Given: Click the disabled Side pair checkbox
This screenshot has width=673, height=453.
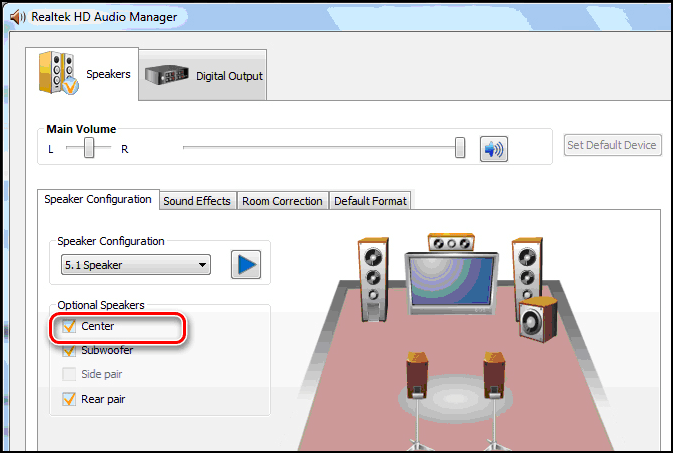Looking at the screenshot, I should point(69,374).
